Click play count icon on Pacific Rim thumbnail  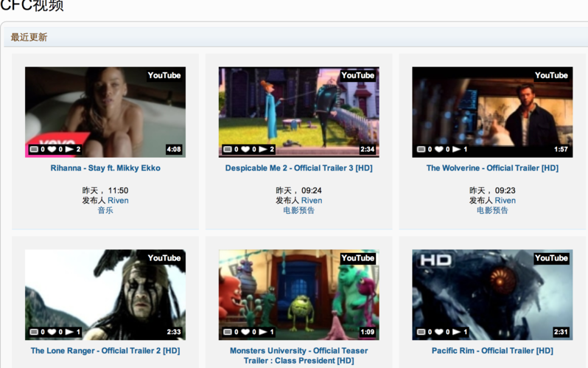click(x=456, y=332)
